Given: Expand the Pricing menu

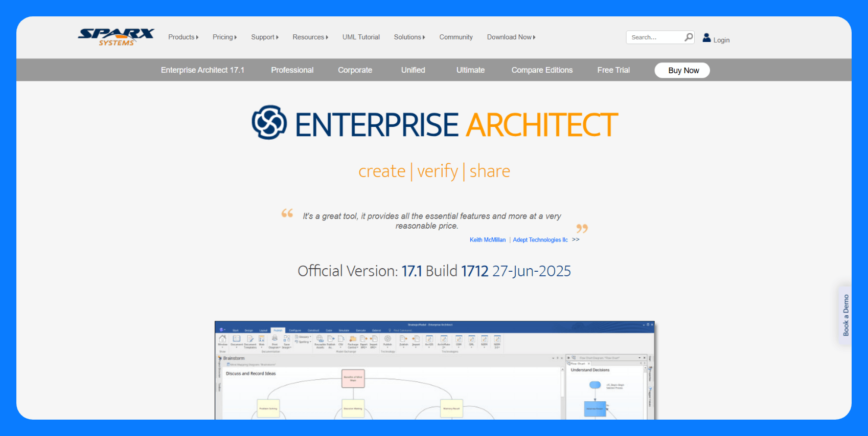Looking at the screenshot, I should (224, 37).
